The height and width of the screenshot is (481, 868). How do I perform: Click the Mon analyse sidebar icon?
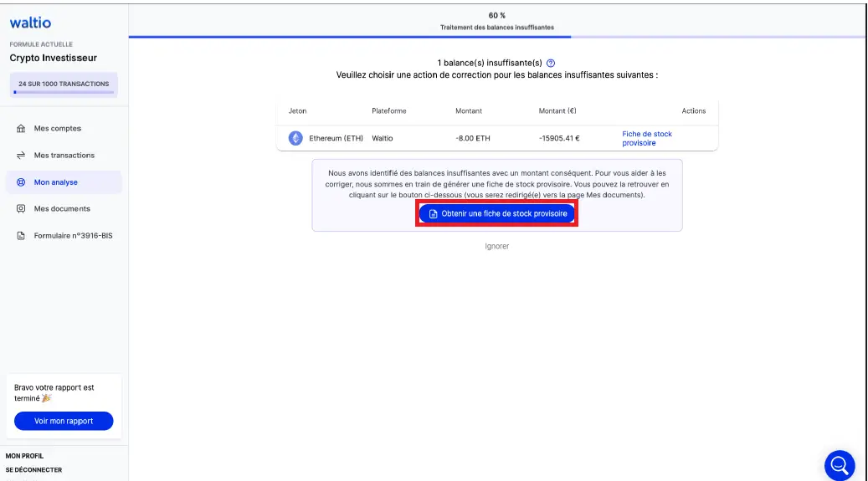click(x=21, y=182)
